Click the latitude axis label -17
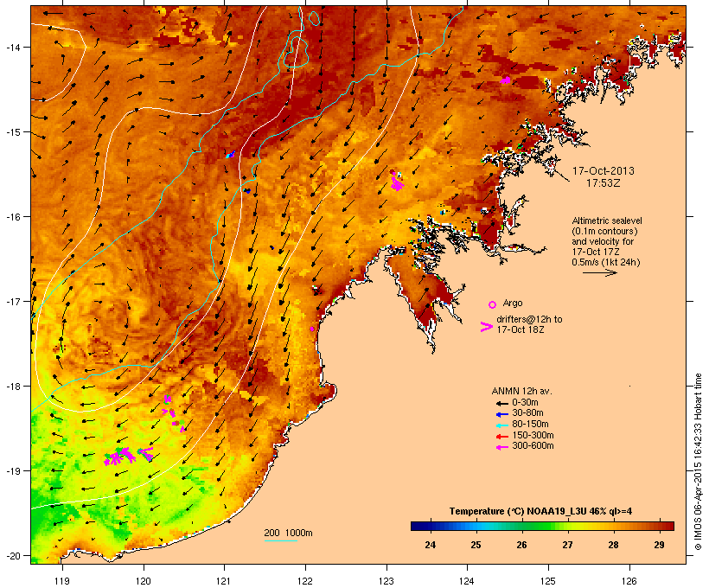The height and width of the screenshot is (588, 709). tap(12, 301)
